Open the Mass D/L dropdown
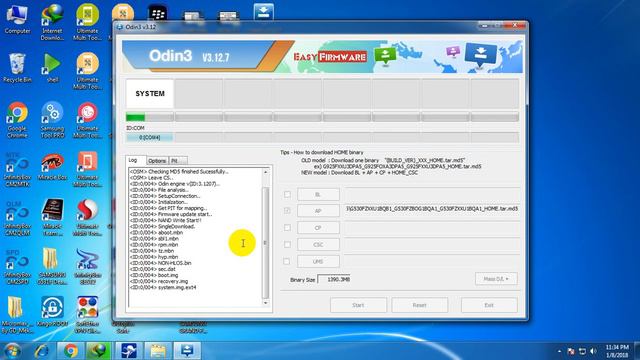This screenshot has width=640, height=360. [496, 279]
